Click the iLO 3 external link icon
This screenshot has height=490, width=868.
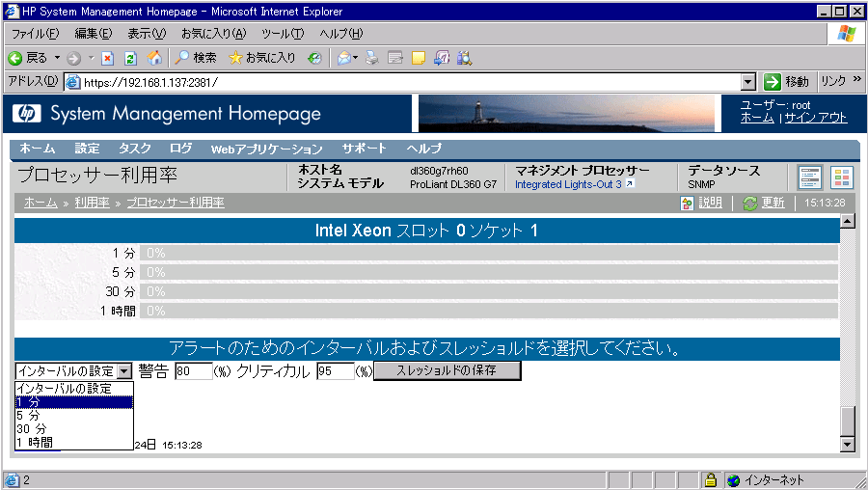[x=630, y=184]
